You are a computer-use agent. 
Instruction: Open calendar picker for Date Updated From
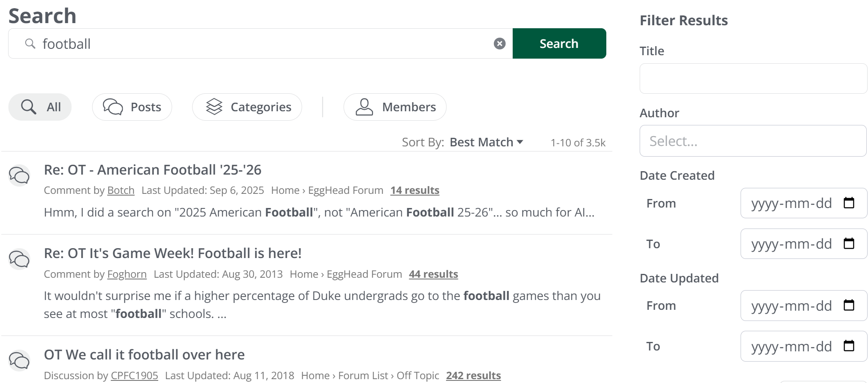point(848,305)
